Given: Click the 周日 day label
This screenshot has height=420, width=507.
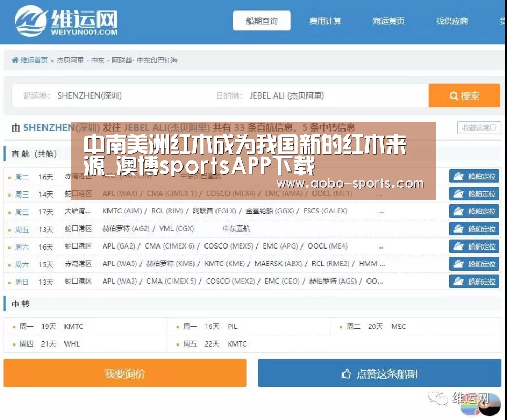Looking at the screenshot, I should pyautogui.click(x=21, y=282).
